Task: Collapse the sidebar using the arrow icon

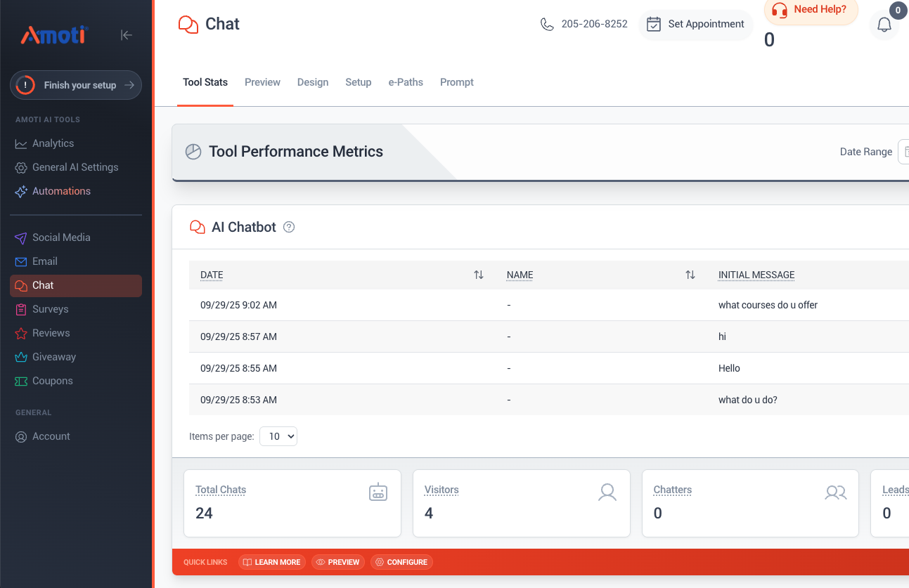Action: point(127,35)
